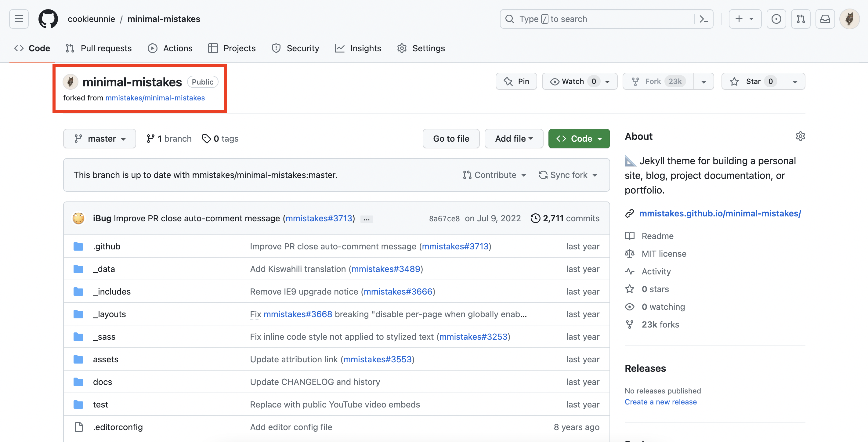Click Create a new release link
Screen dimensions: 868x442
[660, 402]
